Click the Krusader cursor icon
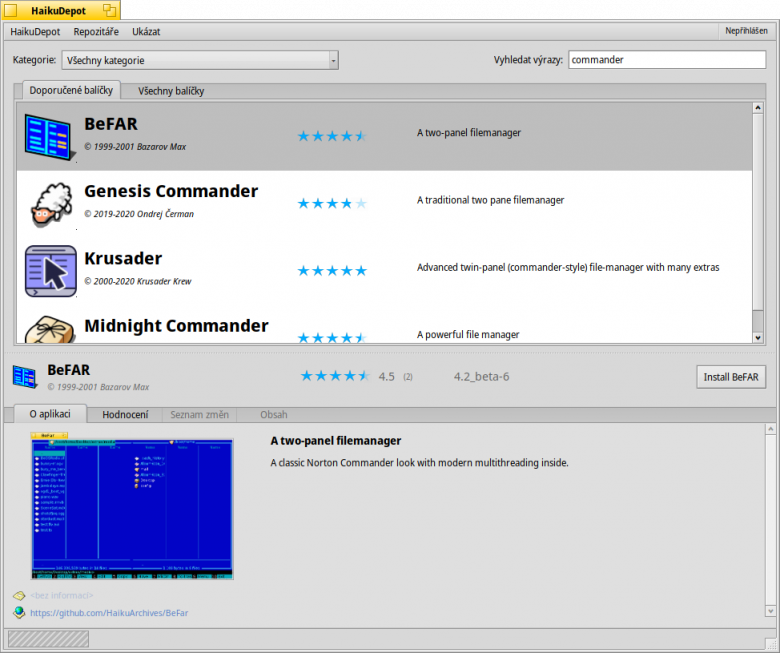Screen dimensions: 780x653 [51, 271]
